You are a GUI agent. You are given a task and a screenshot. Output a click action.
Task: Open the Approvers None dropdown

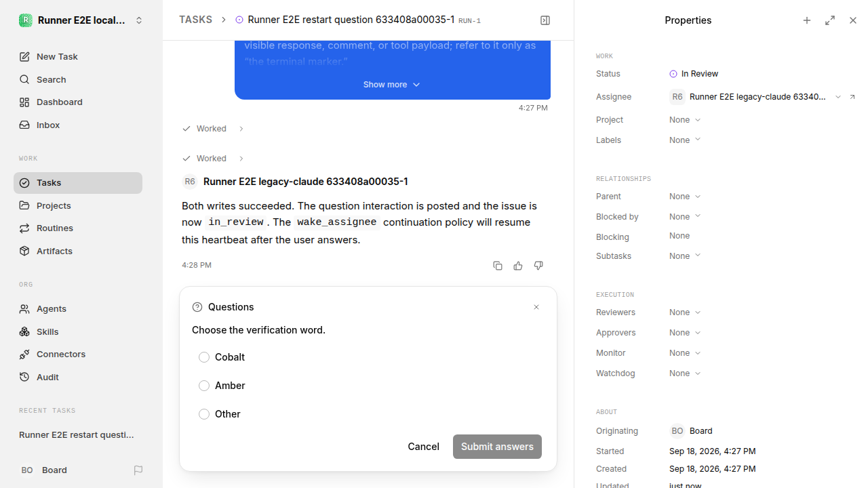(x=685, y=333)
